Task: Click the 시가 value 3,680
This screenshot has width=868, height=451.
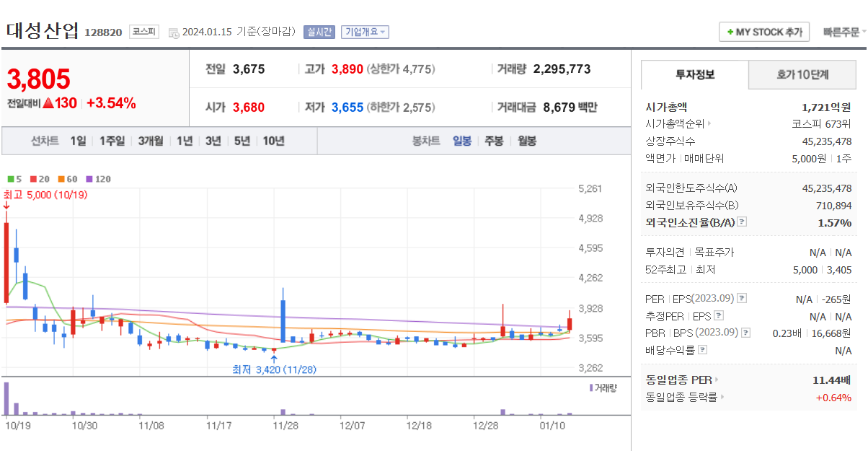Action: pos(248,108)
